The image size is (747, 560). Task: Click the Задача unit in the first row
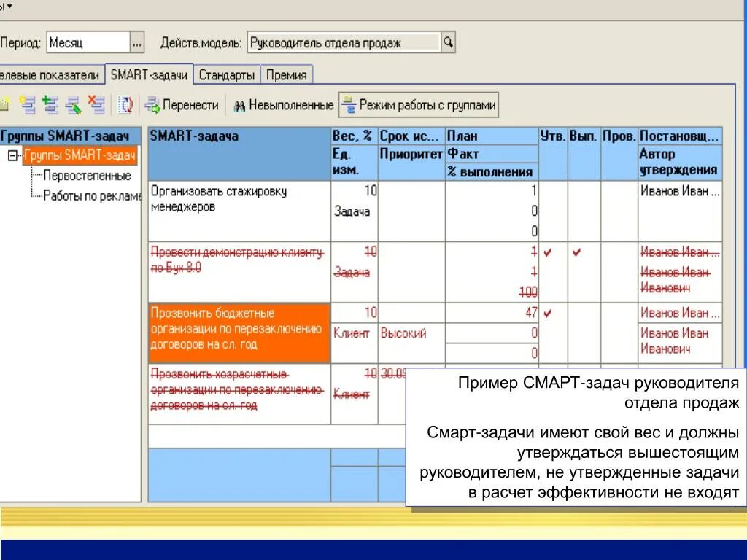(352, 211)
